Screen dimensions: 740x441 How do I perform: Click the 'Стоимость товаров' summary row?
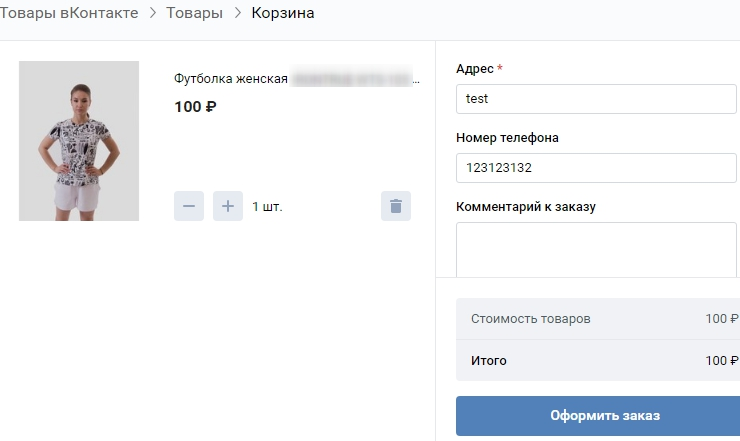tap(597, 319)
